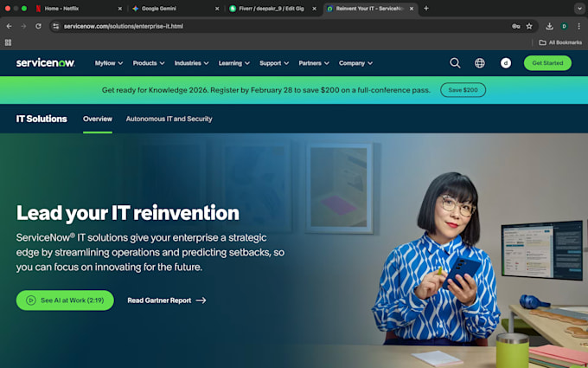Expand the Learning menu

click(x=234, y=63)
